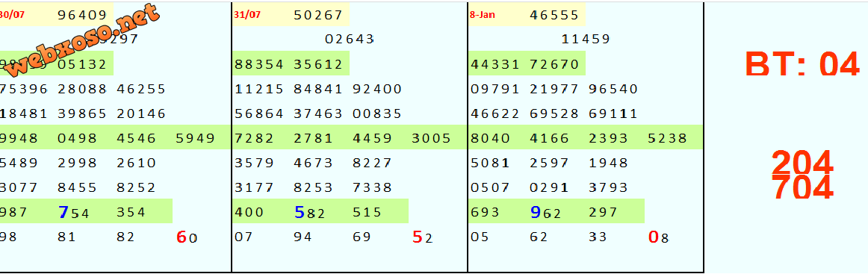Click the four-digit number 3005

431,138
